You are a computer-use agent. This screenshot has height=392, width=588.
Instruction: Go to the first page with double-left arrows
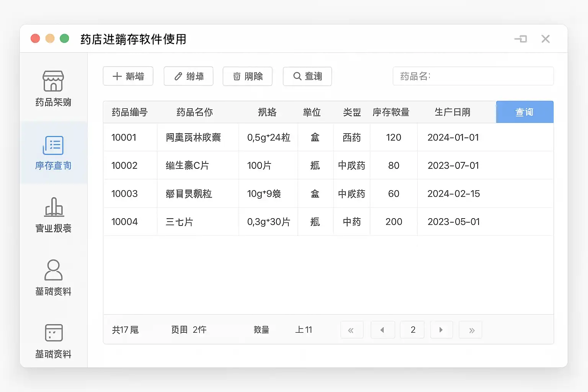(x=351, y=330)
